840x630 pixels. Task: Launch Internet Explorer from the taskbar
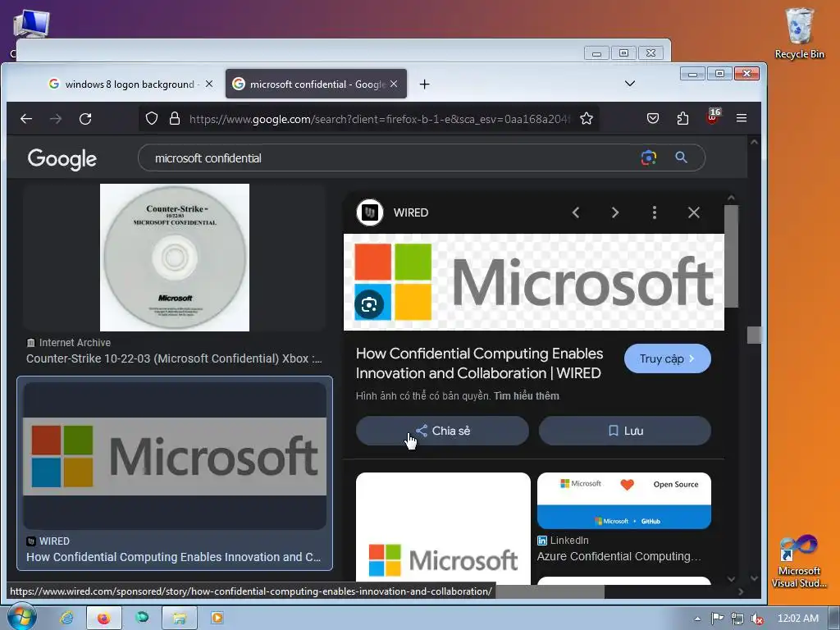click(x=67, y=618)
